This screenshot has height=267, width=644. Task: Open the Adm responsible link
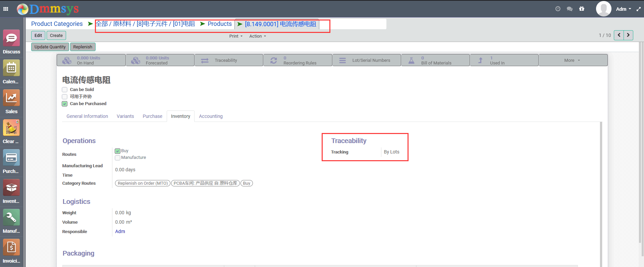[x=120, y=231]
